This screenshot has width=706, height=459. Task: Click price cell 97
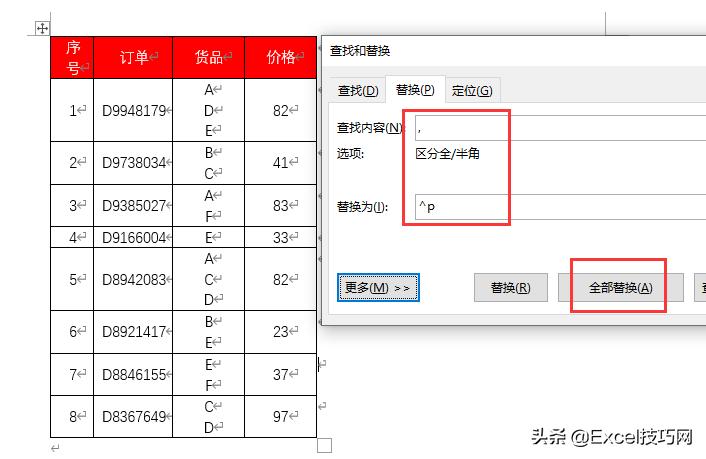point(281,417)
